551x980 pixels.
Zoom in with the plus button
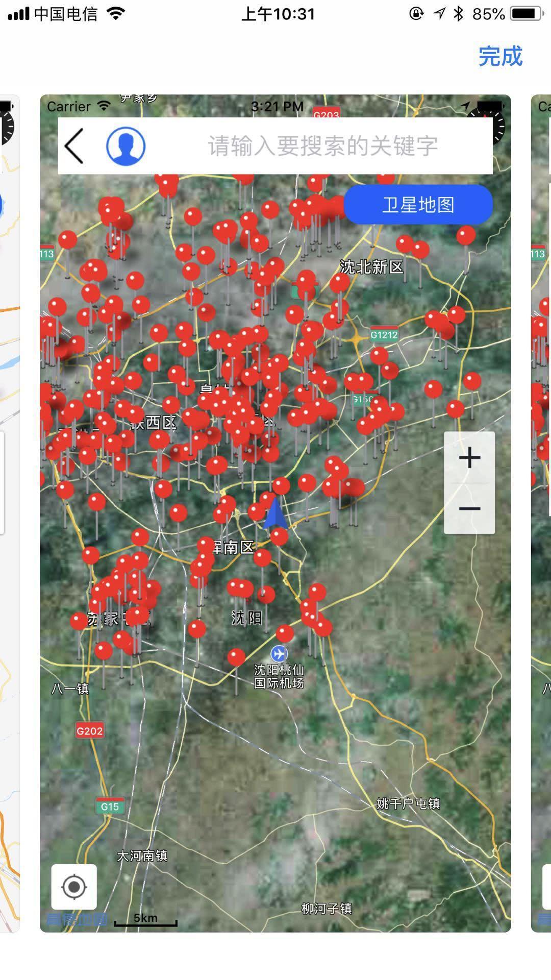pyautogui.click(x=469, y=457)
